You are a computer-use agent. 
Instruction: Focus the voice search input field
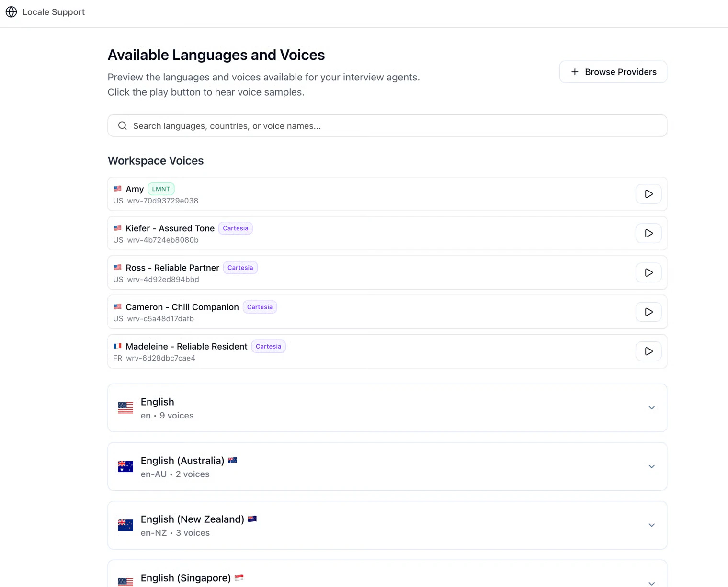coord(387,125)
